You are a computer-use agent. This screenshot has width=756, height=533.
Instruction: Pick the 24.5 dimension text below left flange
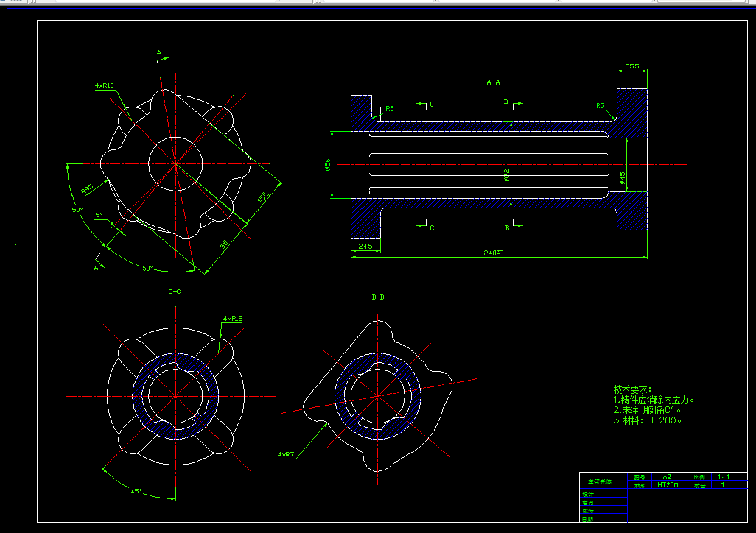365,247
